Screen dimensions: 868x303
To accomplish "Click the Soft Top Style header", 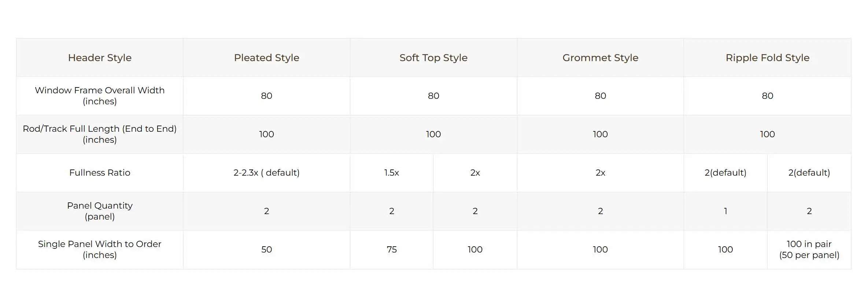I will coord(433,58).
